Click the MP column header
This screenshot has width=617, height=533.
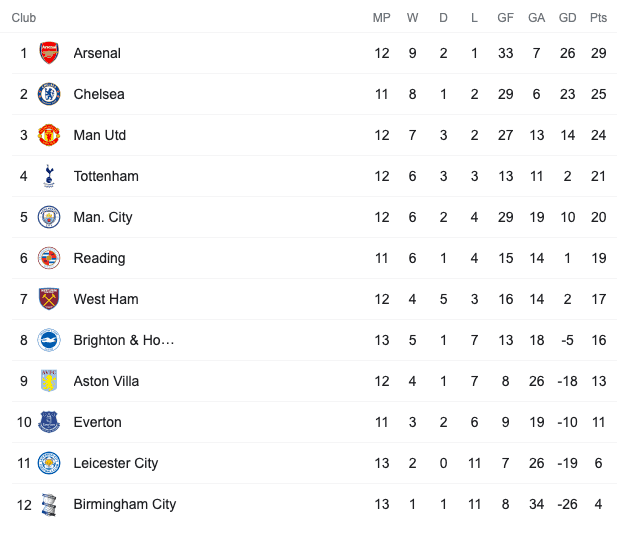tap(382, 18)
